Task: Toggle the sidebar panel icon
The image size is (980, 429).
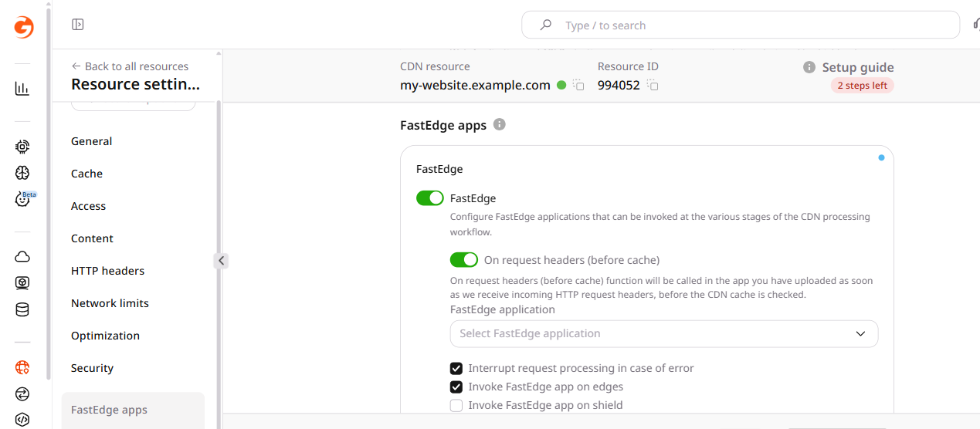Action: coord(78,25)
